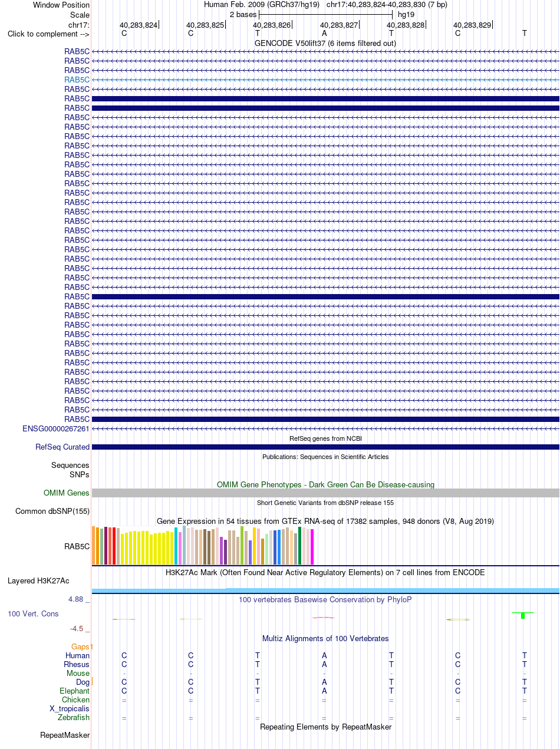
Task: Click the hg19 label beside scale bar
Action: [406, 14]
